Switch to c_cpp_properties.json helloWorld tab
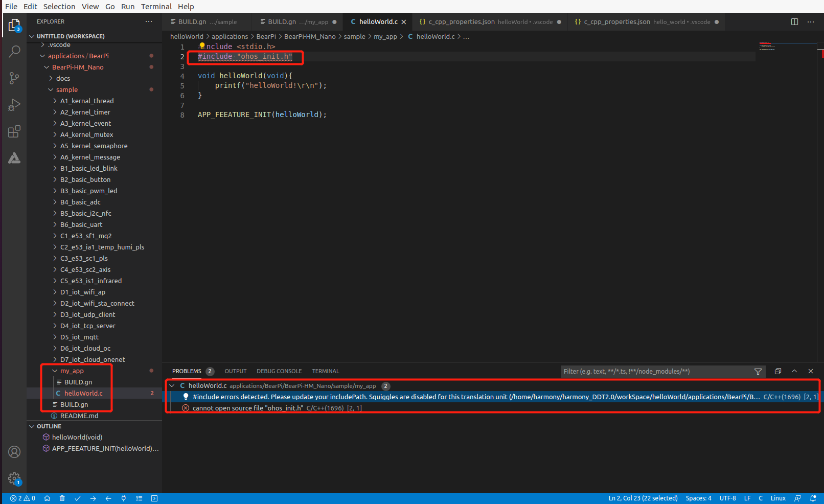This screenshot has width=824, height=504. (490, 22)
